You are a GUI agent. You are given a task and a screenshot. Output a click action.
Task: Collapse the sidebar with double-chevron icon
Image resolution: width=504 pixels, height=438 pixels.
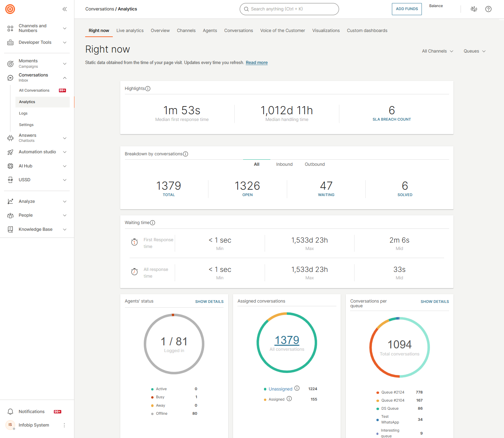coord(65,9)
